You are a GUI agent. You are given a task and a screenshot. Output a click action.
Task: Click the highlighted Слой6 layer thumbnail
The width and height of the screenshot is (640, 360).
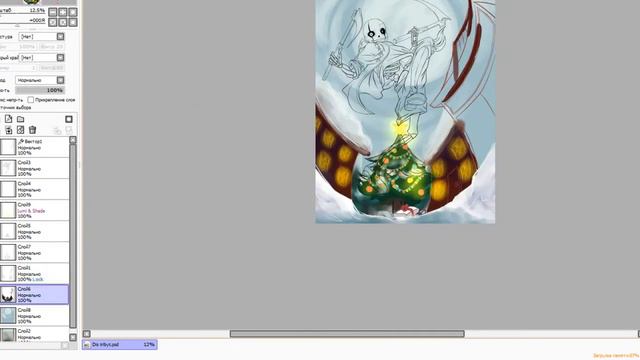click(8, 295)
